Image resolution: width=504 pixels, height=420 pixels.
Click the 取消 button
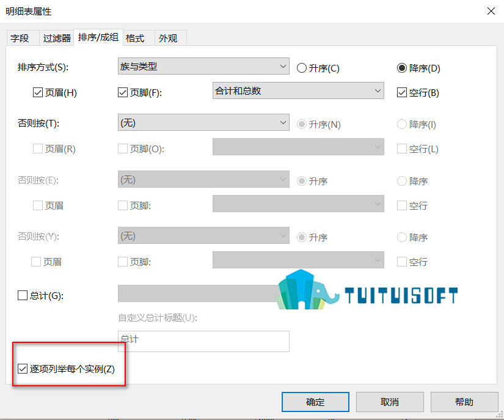(x=390, y=402)
